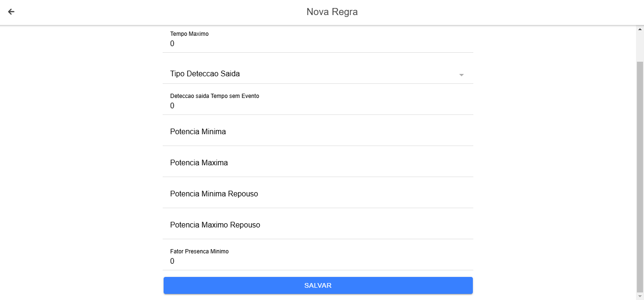This screenshot has width=644, height=300.
Task: Focus the Potencia Maximo Repouso field
Action: [x=318, y=225]
